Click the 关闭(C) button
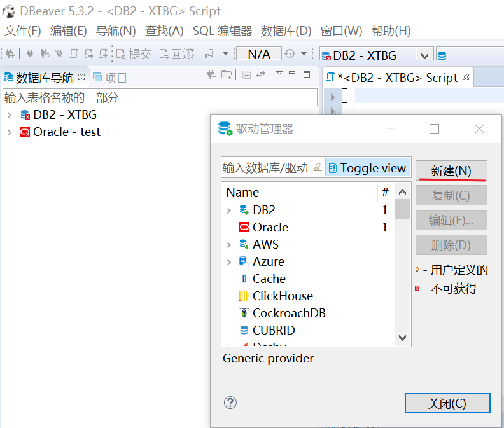Image resolution: width=504 pixels, height=428 pixels. [x=447, y=403]
